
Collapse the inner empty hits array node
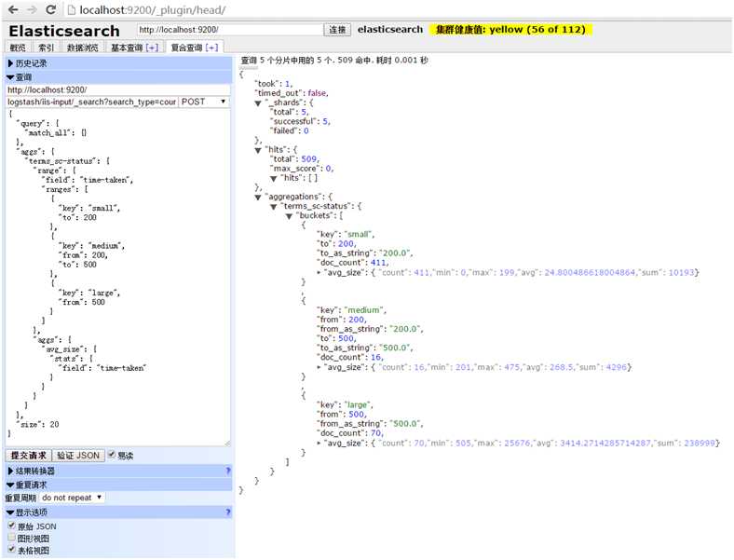pos(274,178)
